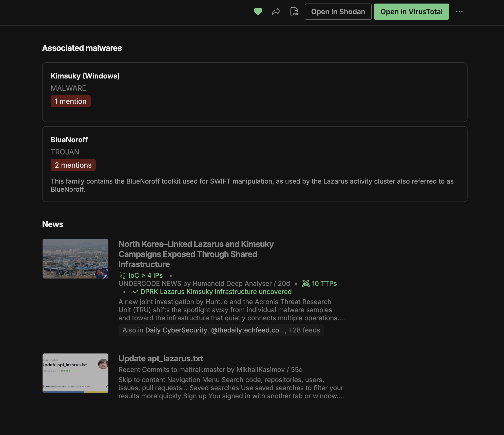Expand the '+28 feeds' list
The height and width of the screenshot is (435, 504).
click(x=304, y=330)
